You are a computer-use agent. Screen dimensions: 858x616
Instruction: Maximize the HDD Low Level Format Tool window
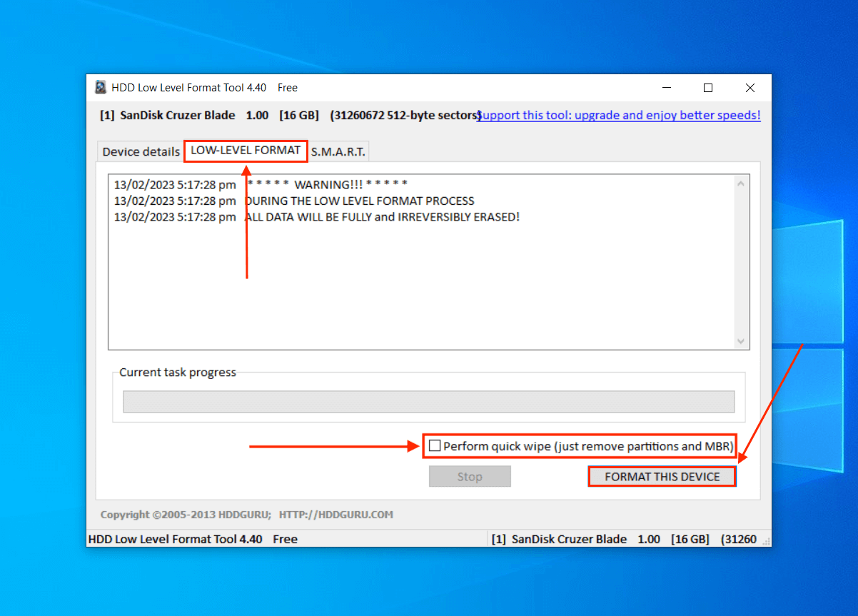pyautogui.click(x=708, y=88)
